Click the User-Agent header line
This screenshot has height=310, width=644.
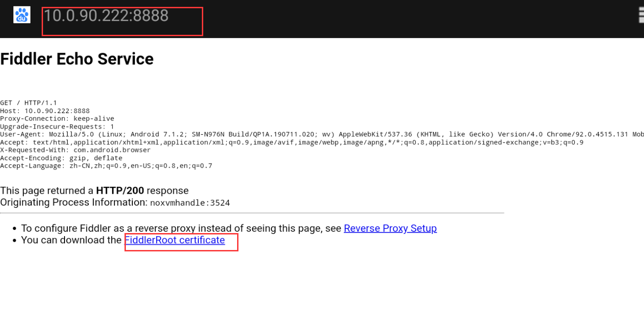(x=322, y=134)
